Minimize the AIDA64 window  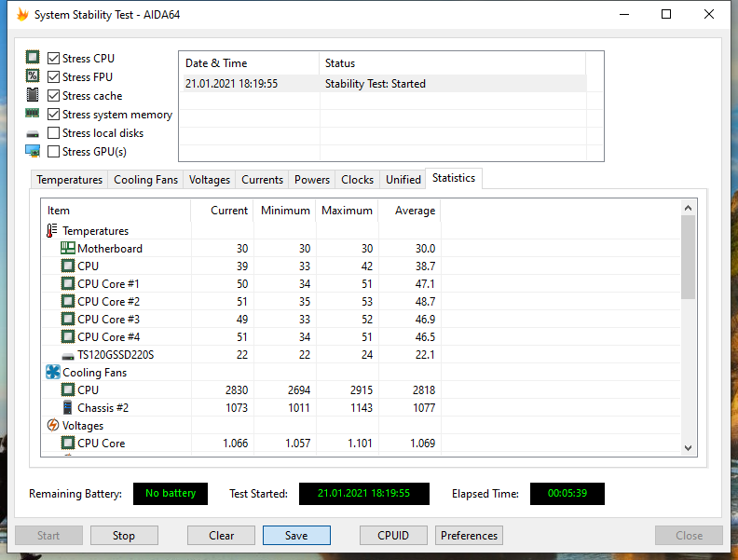coord(624,15)
